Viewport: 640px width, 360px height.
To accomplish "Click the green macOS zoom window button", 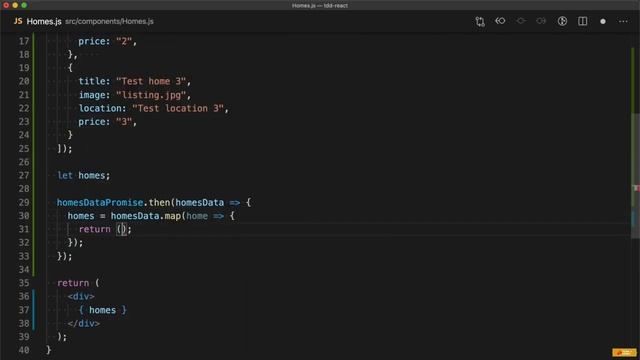I will pos(24,5).
